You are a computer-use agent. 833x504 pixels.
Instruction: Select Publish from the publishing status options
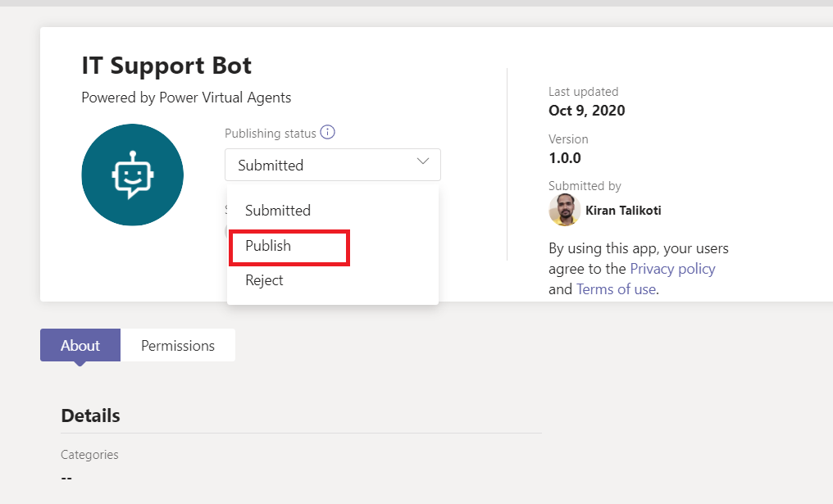(x=268, y=246)
